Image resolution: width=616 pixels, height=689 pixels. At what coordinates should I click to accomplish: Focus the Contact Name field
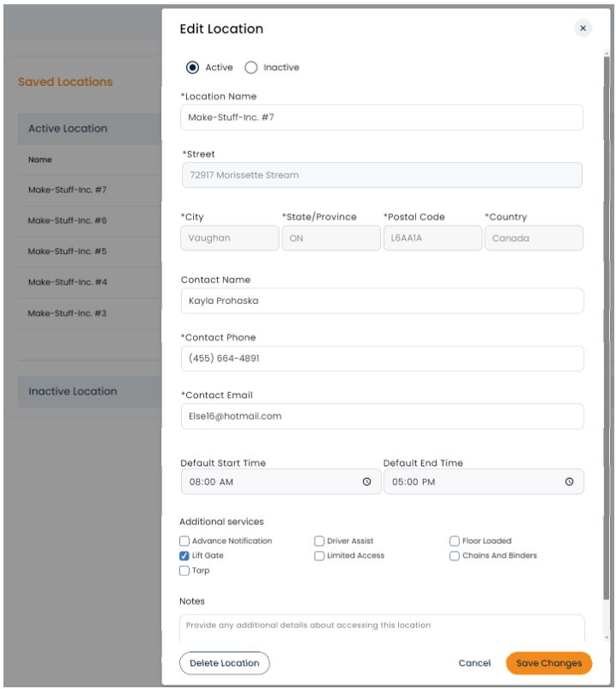[382, 301]
